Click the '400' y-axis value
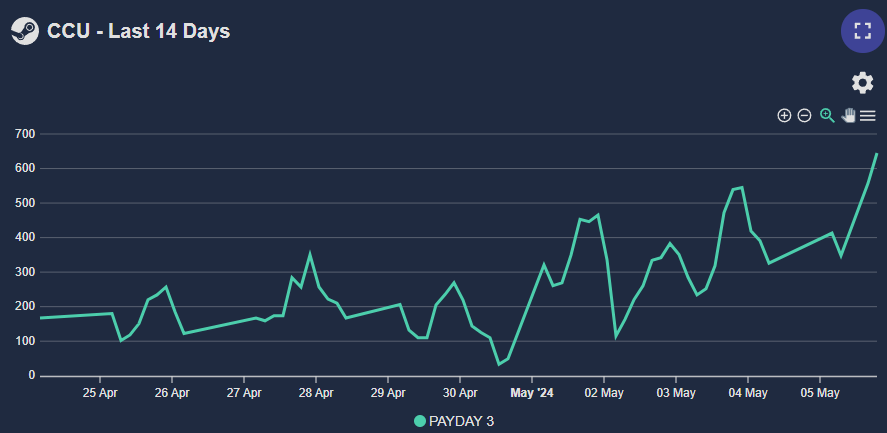The width and height of the screenshot is (887, 433). 26,238
